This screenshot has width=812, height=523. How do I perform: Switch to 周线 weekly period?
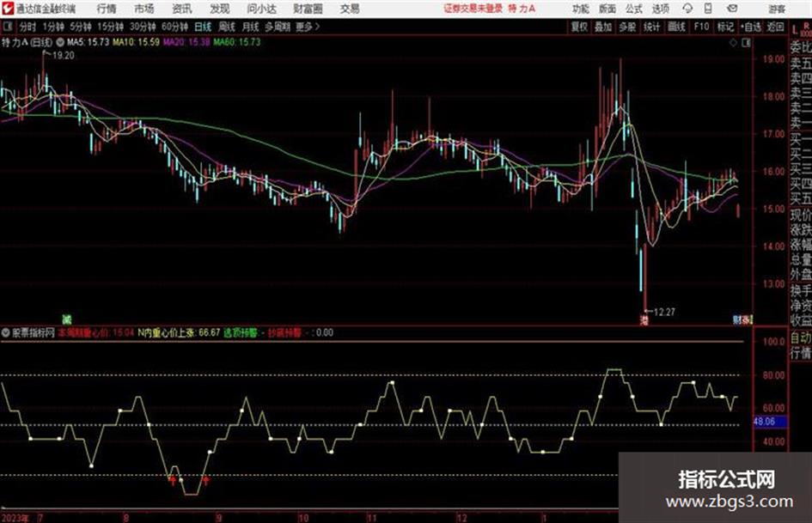coord(227,27)
